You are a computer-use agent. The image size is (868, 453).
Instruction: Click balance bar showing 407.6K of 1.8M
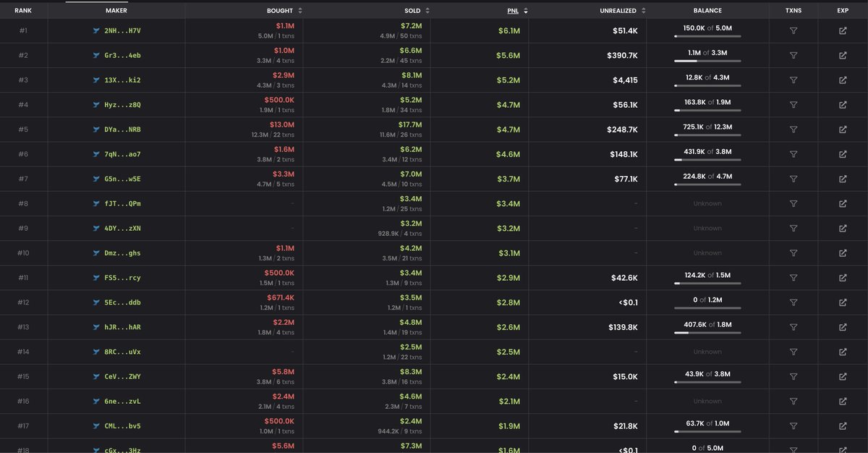pos(707,333)
